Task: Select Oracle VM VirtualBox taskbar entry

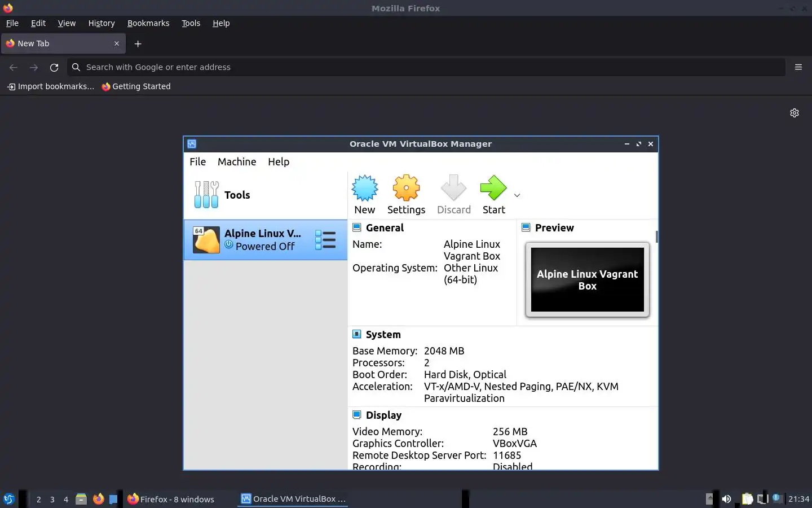Action: [x=293, y=499]
